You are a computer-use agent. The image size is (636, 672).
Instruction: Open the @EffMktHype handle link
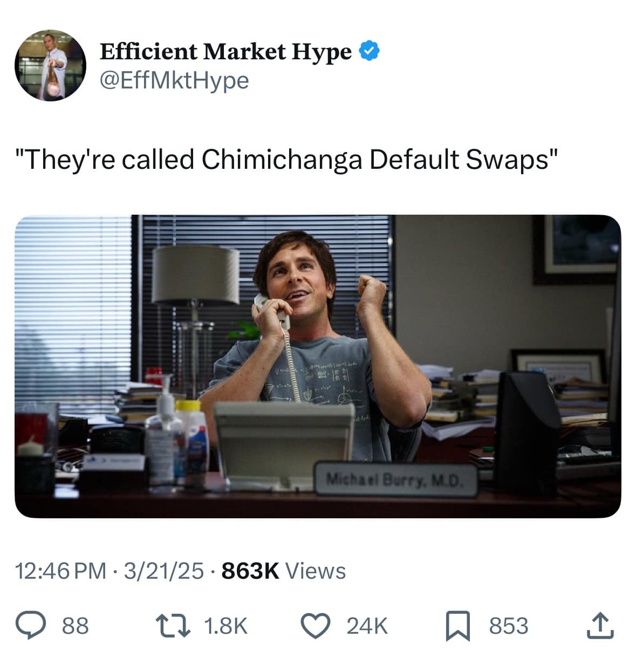(x=174, y=80)
